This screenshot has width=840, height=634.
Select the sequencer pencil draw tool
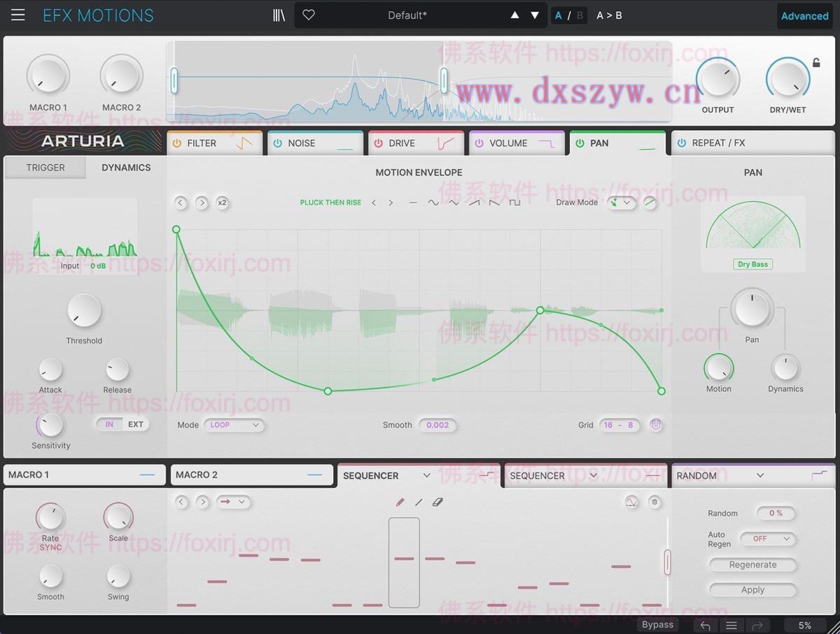[x=400, y=502]
